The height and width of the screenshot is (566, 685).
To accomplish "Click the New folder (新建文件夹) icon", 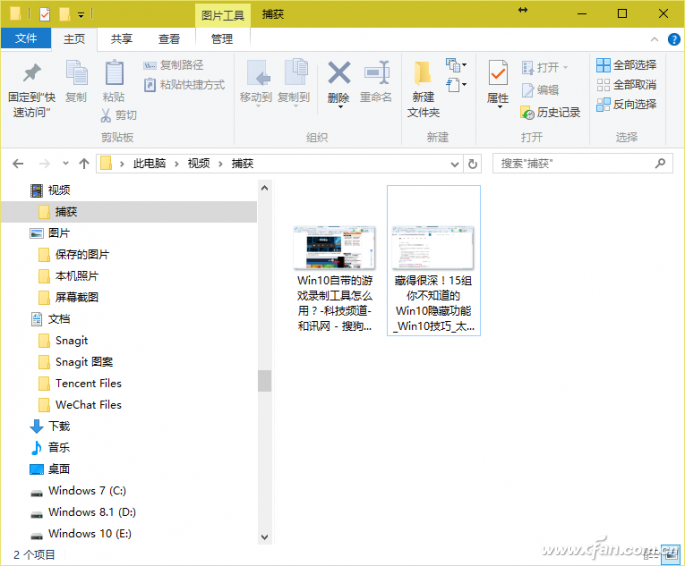I will tap(423, 72).
